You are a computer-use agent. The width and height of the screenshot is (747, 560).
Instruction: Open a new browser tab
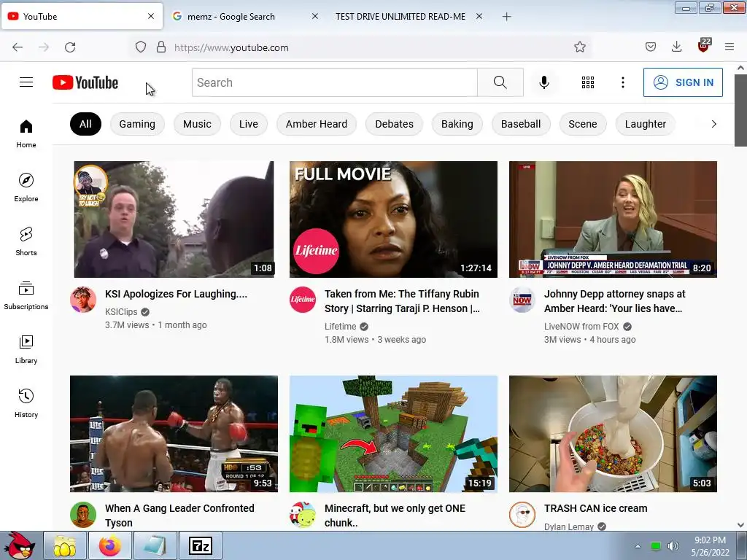(507, 17)
